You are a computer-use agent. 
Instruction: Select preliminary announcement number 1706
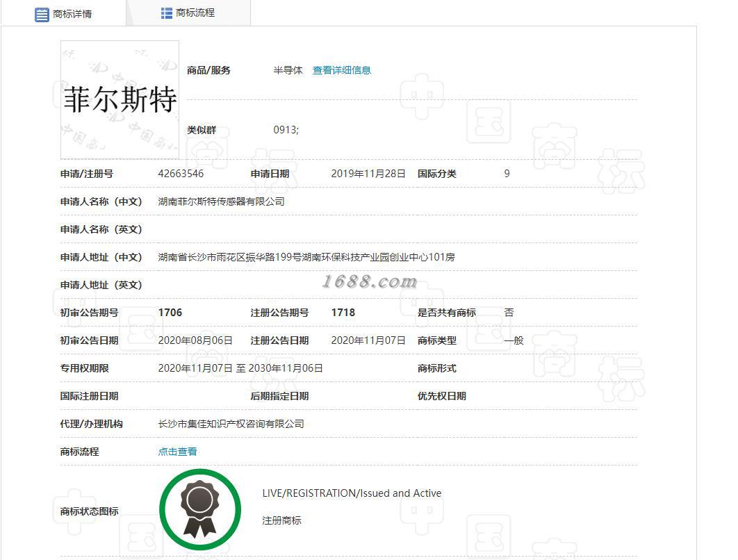point(170,313)
